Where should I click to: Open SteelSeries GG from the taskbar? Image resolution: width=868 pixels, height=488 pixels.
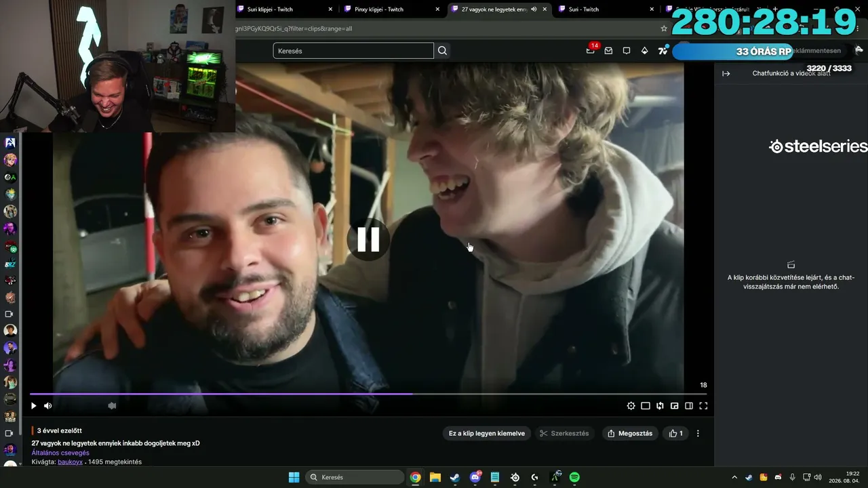pyautogui.click(x=515, y=477)
